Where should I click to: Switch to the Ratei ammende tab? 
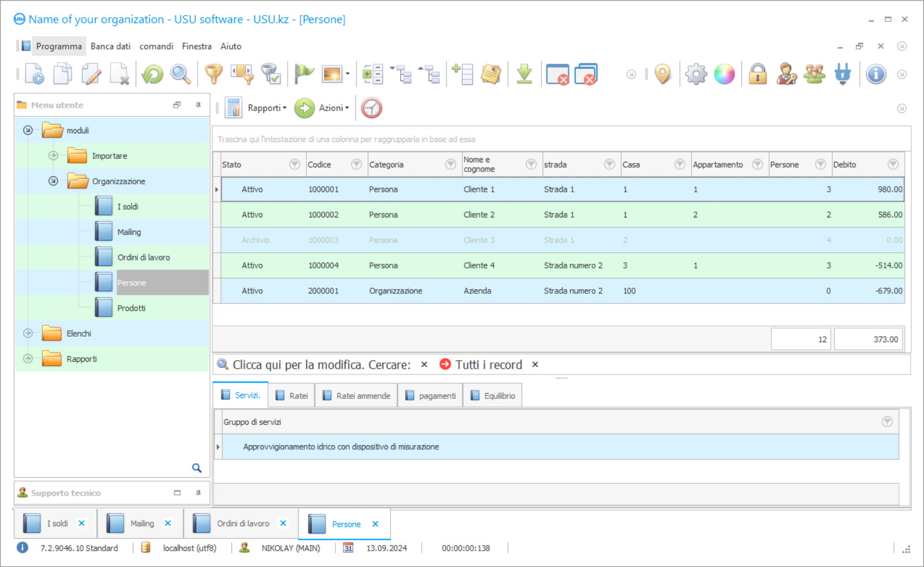tap(357, 395)
